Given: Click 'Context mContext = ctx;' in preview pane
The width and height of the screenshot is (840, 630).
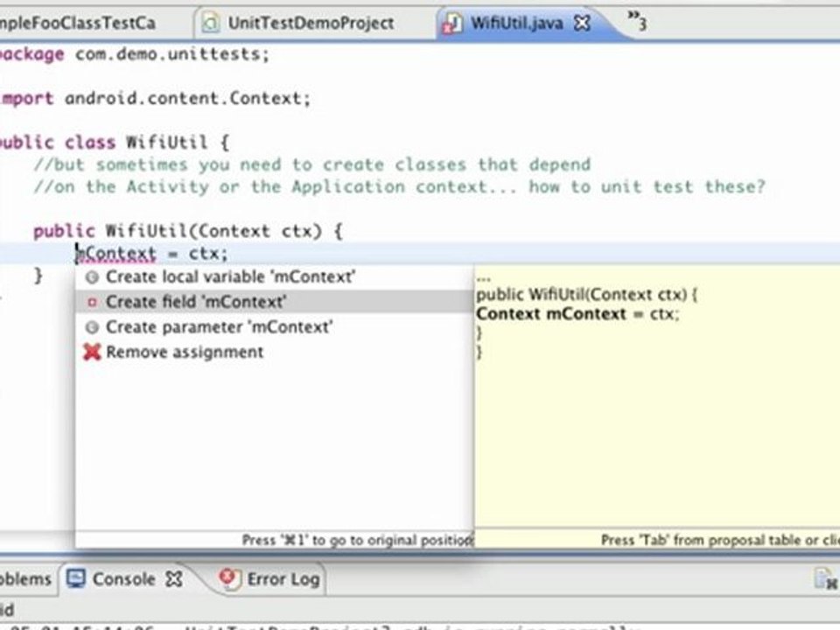Looking at the screenshot, I should (577, 314).
